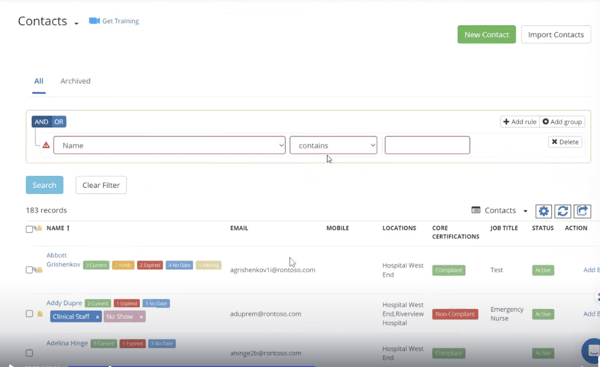Click the Get Training video camera icon
The width and height of the screenshot is (600, 367).
point(94,21)
